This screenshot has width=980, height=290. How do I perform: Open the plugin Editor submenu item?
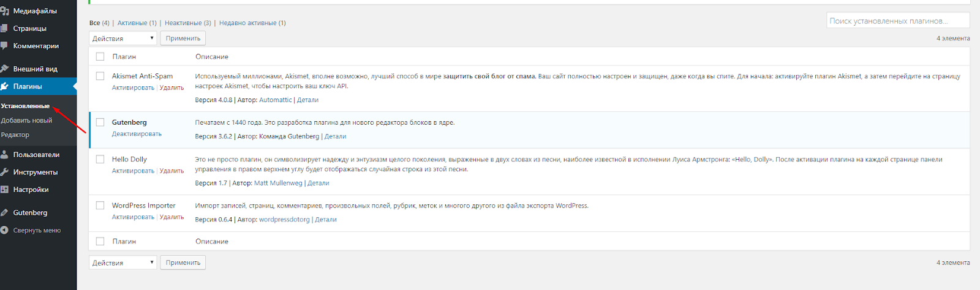click(x=15, y=135)
